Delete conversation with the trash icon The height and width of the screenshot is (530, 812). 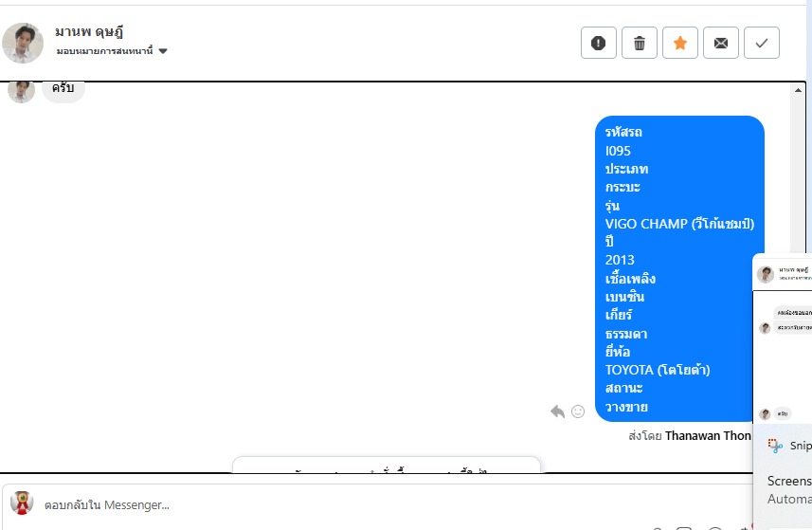click(x=640, y=43)
